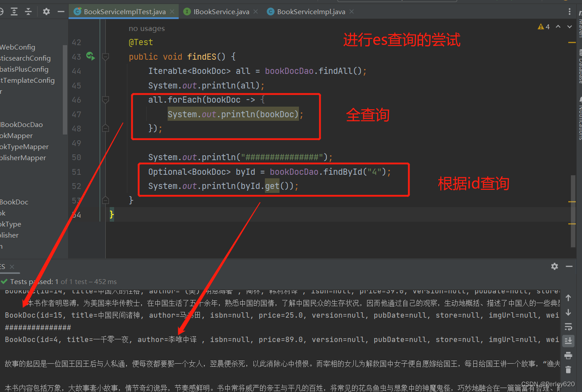582x392 pixels.
Task: Go to next highlighted error arrow
Action: point(569,27)
